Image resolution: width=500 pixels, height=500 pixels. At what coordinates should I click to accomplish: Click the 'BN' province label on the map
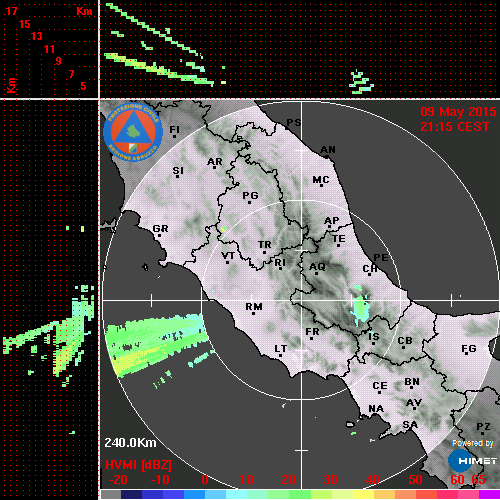click(412, 382)
